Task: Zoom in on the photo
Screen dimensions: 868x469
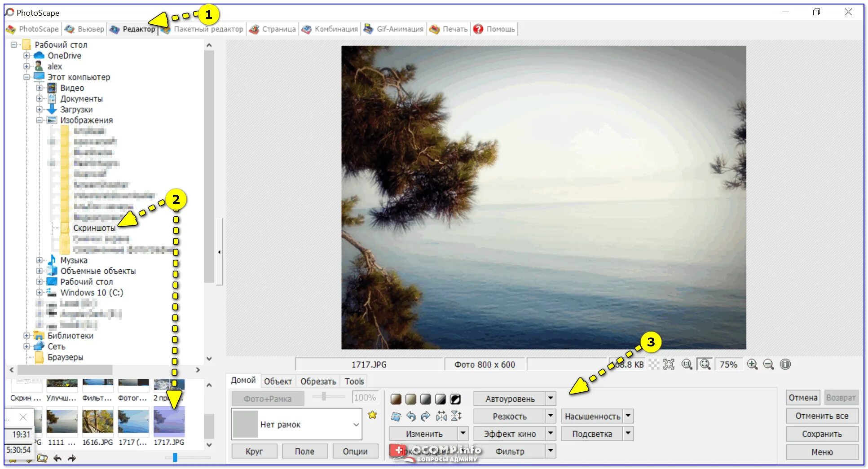Action: click(x=752, y=364)
